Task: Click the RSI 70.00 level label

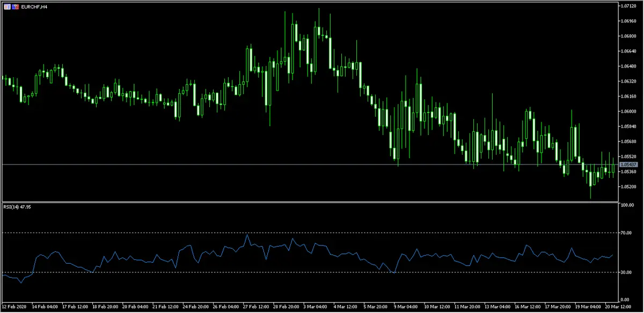Action: tap(626, 232)
